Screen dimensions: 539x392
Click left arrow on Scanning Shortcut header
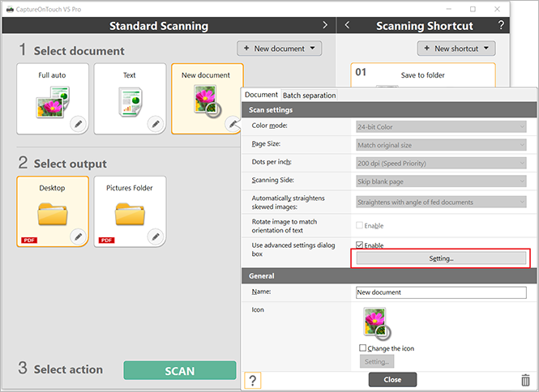pyautogui.click(x=347, y=25)
